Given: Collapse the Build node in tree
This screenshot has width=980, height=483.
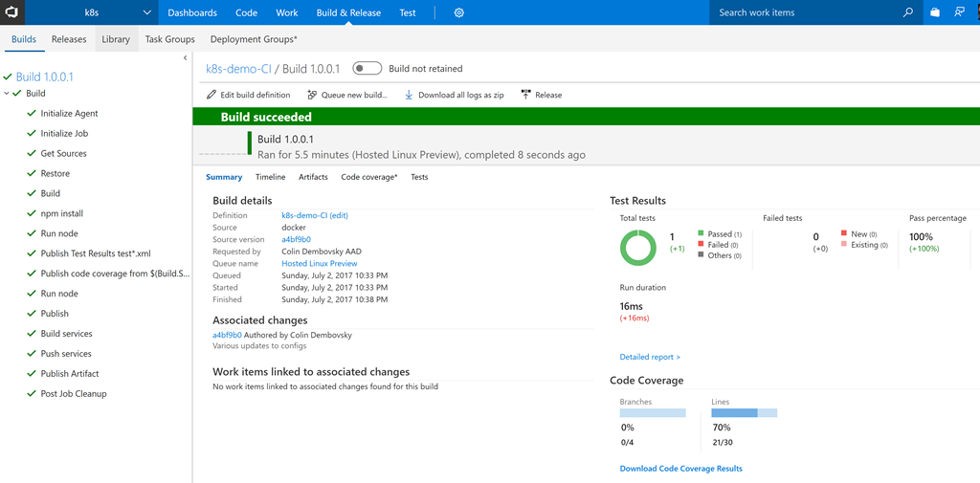Looking at the screenshot, I should coord(7,94).
